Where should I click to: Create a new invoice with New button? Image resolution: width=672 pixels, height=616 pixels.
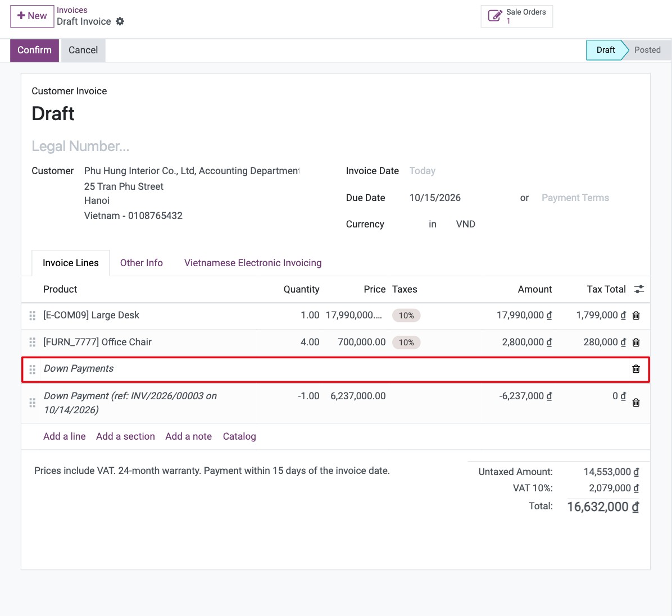[32, 16]
